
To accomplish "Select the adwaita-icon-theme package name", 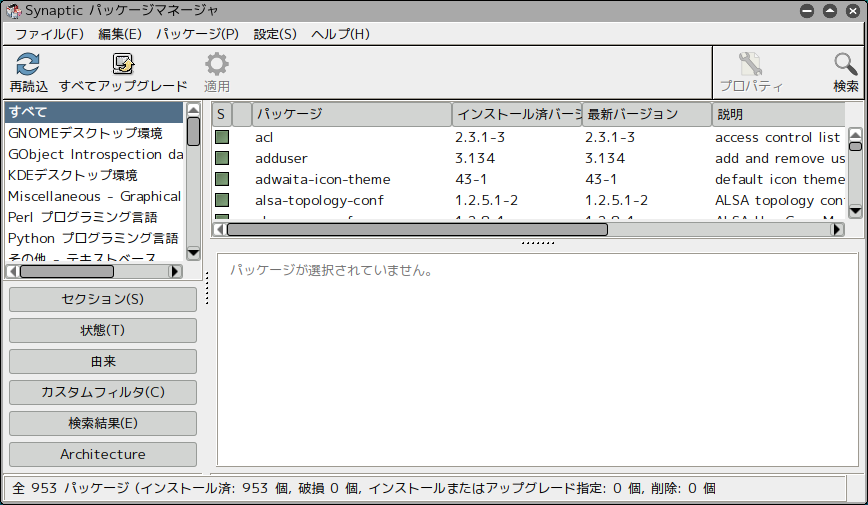I will point(323,179).
